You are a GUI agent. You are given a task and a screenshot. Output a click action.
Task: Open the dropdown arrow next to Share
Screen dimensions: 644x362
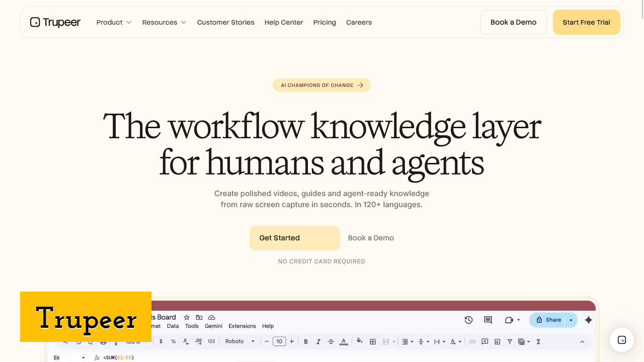click(x=571, y=320)
